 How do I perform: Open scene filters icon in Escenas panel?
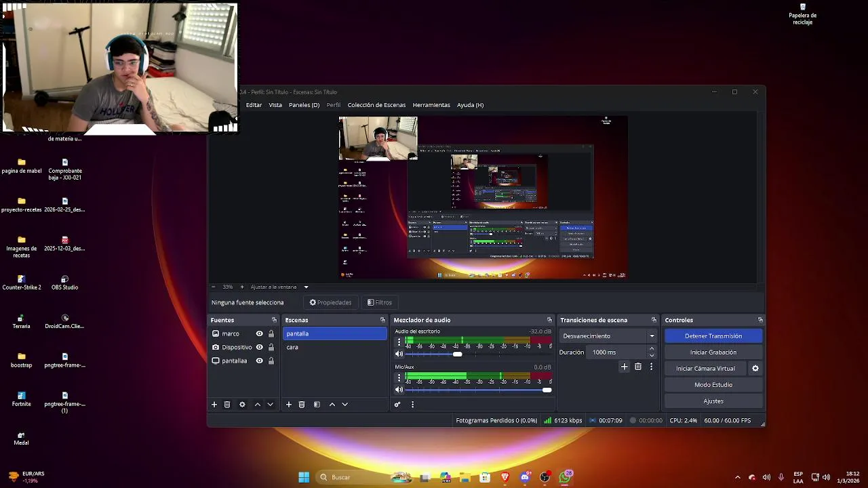click(317, 405)
